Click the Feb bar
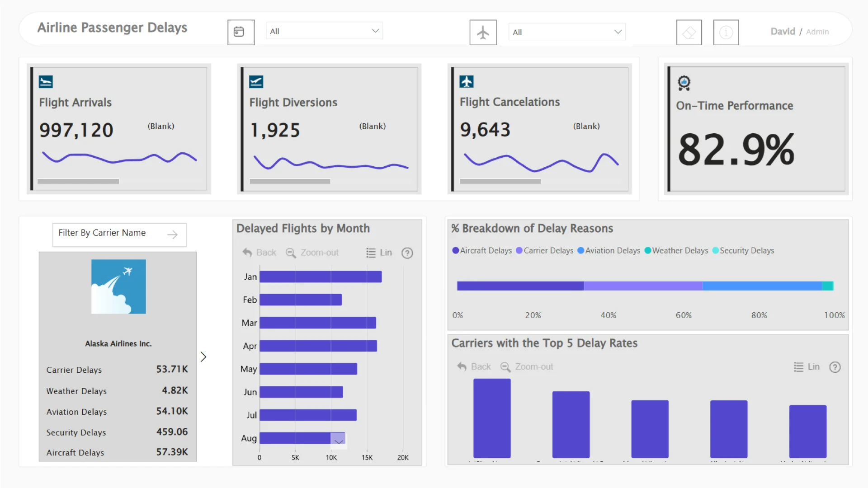 point(301,300)
